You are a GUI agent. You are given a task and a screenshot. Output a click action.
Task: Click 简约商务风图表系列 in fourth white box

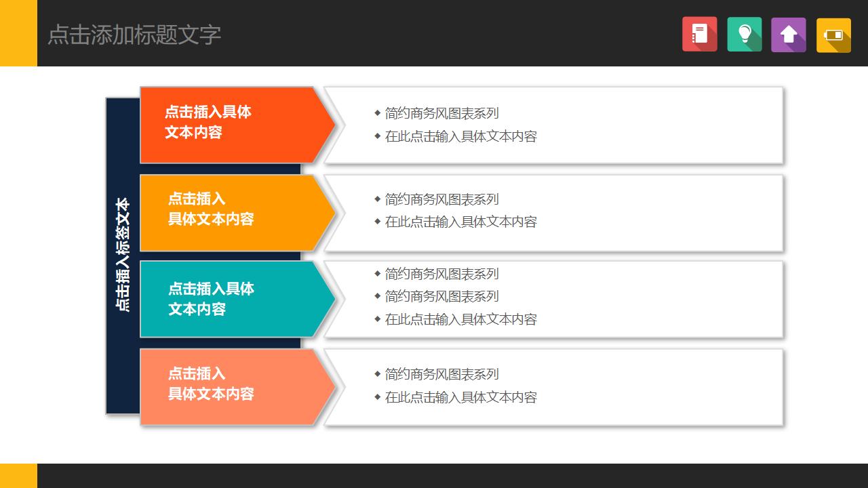pos(441,374)
